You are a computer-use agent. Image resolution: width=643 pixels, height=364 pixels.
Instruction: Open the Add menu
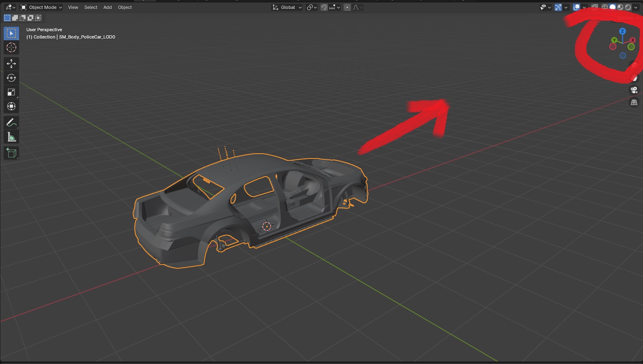pyautogui.click(x=108, y=7)
